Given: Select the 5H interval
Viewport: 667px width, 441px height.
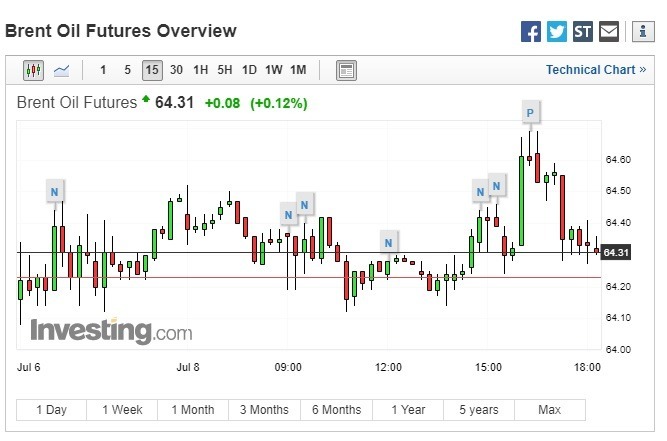Looking at the screenshot, I should click(x=225, y=70).
